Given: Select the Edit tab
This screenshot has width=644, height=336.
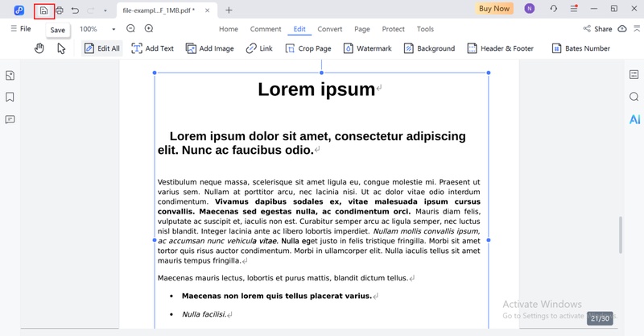Looking at the screenshot, I should 299,29.
